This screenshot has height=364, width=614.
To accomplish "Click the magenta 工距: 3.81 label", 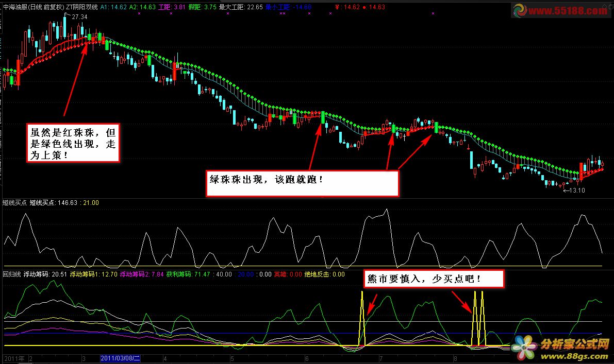I will [172, 7].
